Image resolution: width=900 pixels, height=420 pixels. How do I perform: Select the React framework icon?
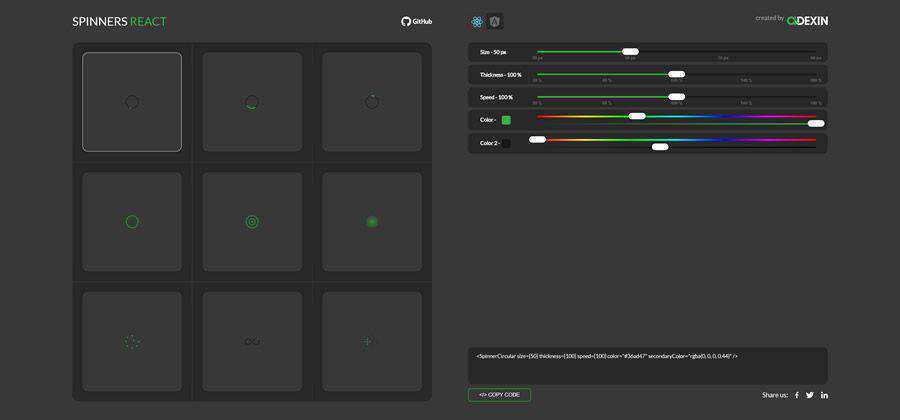click(x=477, y=21)
